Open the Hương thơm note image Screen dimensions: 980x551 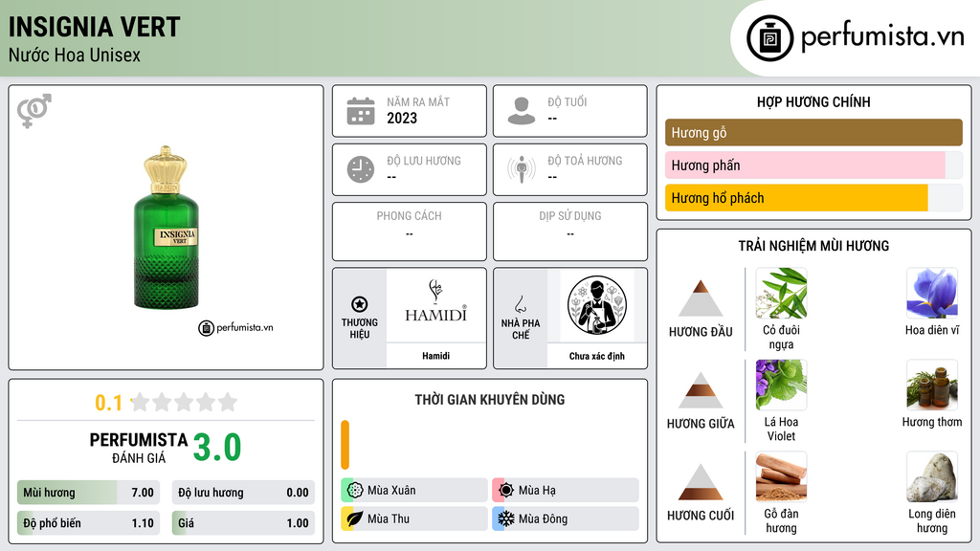point(932,385)
